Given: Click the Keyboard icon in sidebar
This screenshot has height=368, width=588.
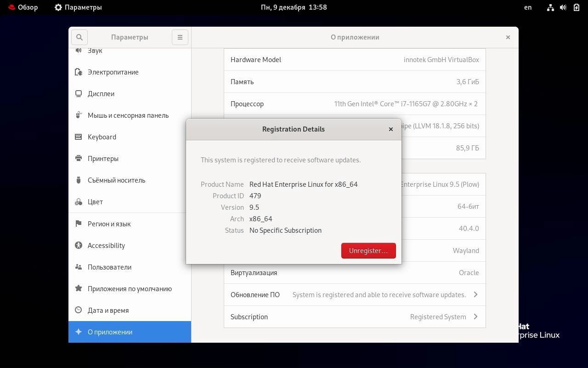Looking at the screenshot, I should 78,137.
